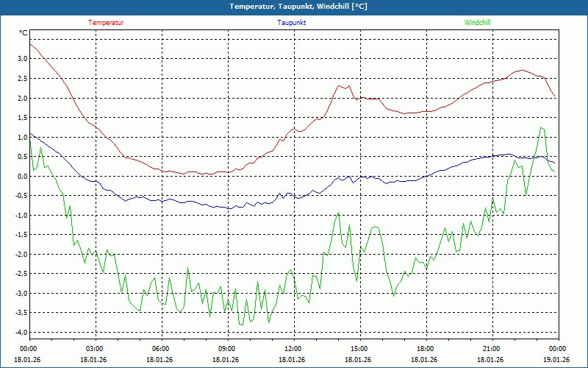Click the -4,0 value on the y-axis

pyautogui.click(x=20, y=333)
